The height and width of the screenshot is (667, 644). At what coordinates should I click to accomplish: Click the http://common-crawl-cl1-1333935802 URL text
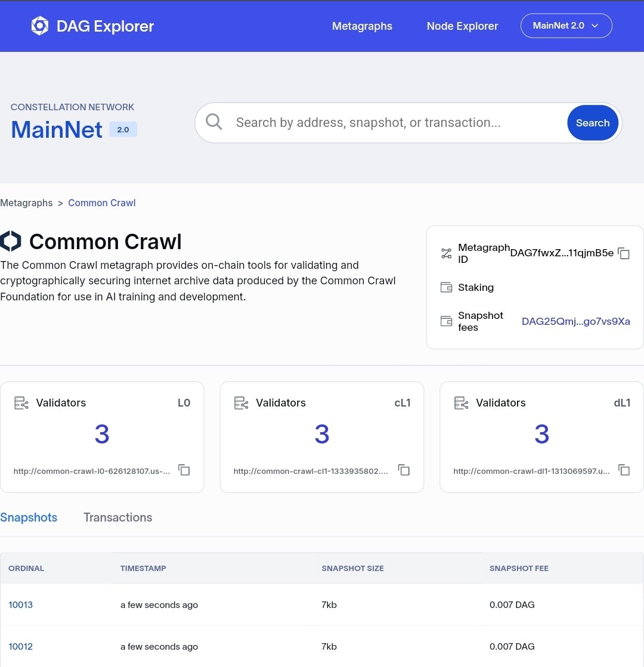tap(311, 471)
